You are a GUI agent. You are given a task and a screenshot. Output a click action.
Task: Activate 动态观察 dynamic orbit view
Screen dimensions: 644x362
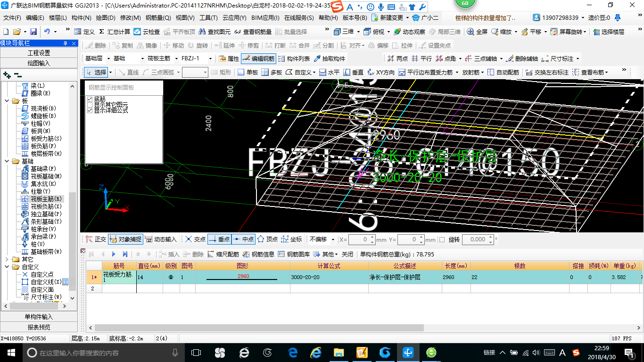(409, 32)
